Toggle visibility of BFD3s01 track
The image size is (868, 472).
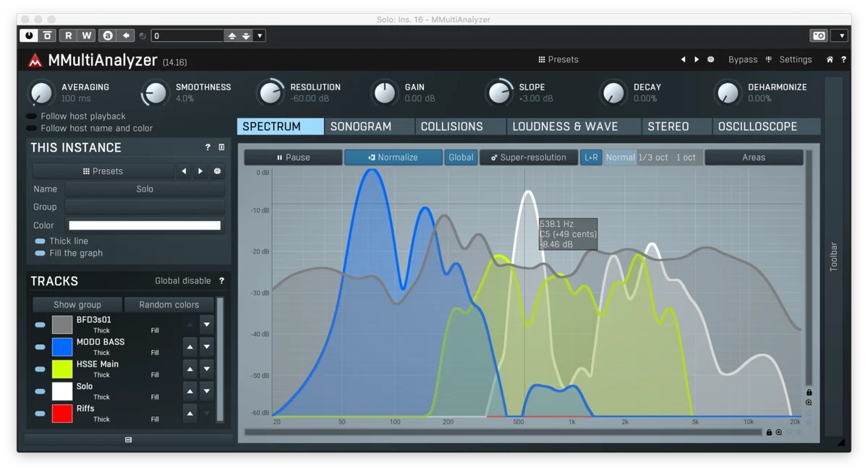(x=40, y=325)
